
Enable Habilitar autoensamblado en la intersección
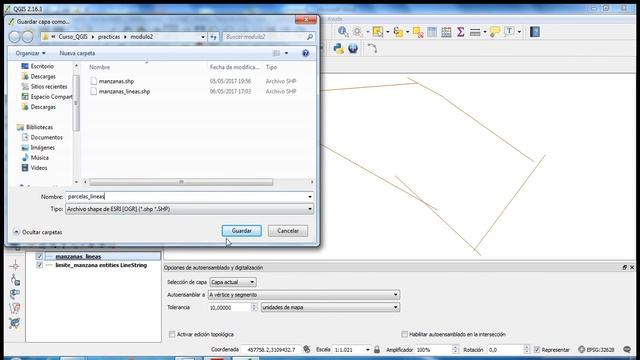tap(404, 334)
